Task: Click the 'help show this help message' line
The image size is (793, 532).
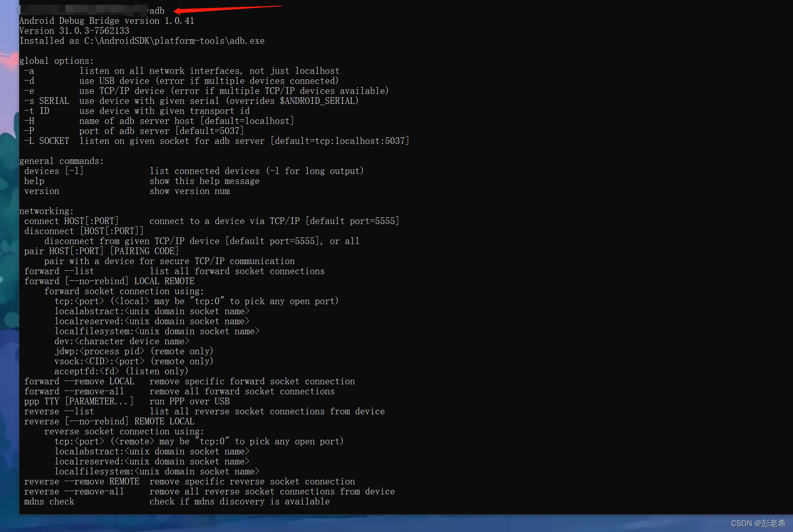Action: pyautogui.click(x=142, y=181)
